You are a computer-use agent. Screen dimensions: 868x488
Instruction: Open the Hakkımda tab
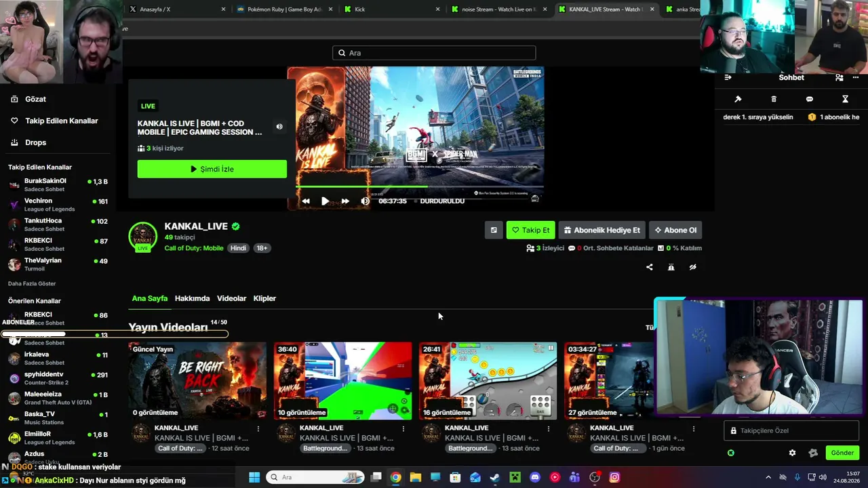point(193,298)
